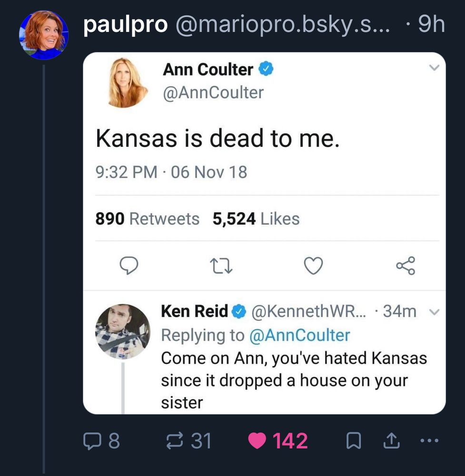Image resolution: width=465 pixels, height=476 pixels.
Task: Click the tweet's retweet arrows icon
Action: tap(221, 266)
